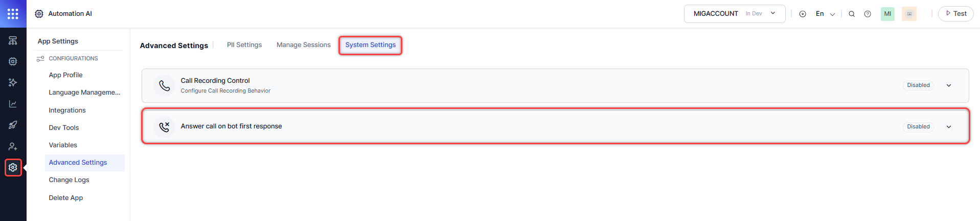Go to Change Logs
Viewport: 980px width, 221px height.
pyautogui.click(x=69, y=180)
